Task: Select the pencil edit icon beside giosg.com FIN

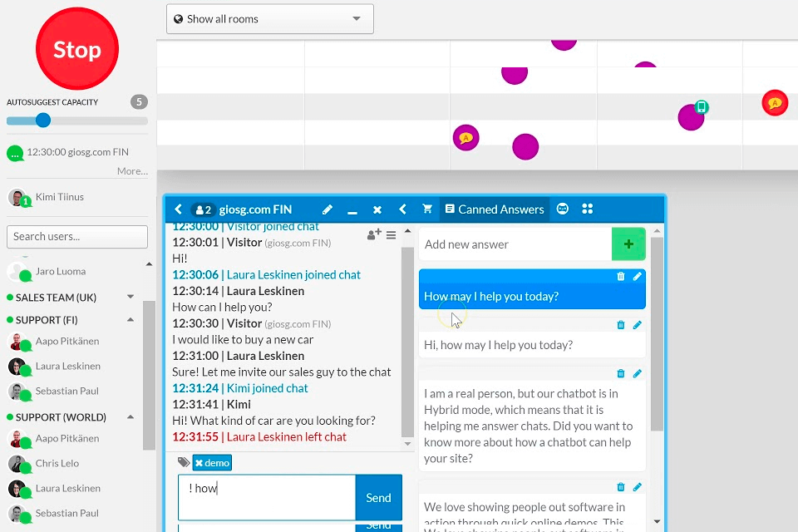Action: pyautogui.click(x=328, y=209)
